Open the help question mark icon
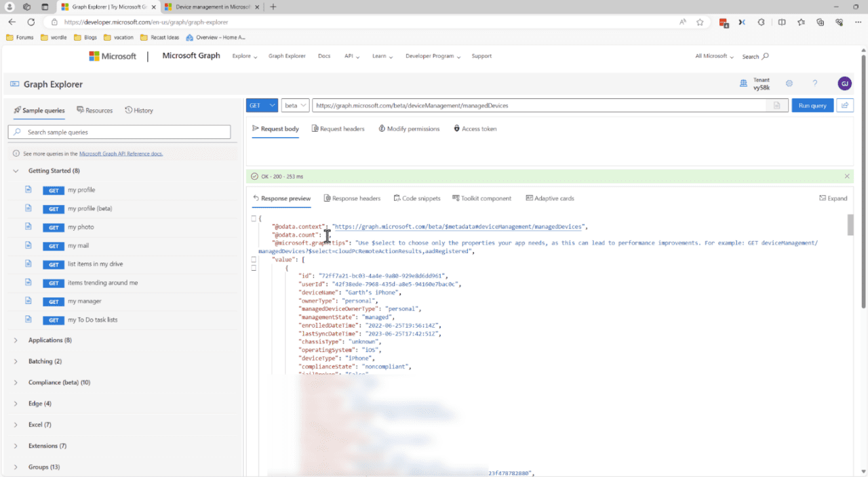The height and width of the screenshot is (477, 868). 815,83
